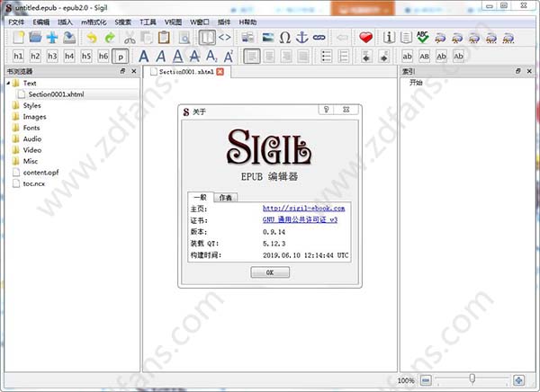The image size is (540, 392).
Task: Insert an anchor ID icon
Action: [302, 38]
